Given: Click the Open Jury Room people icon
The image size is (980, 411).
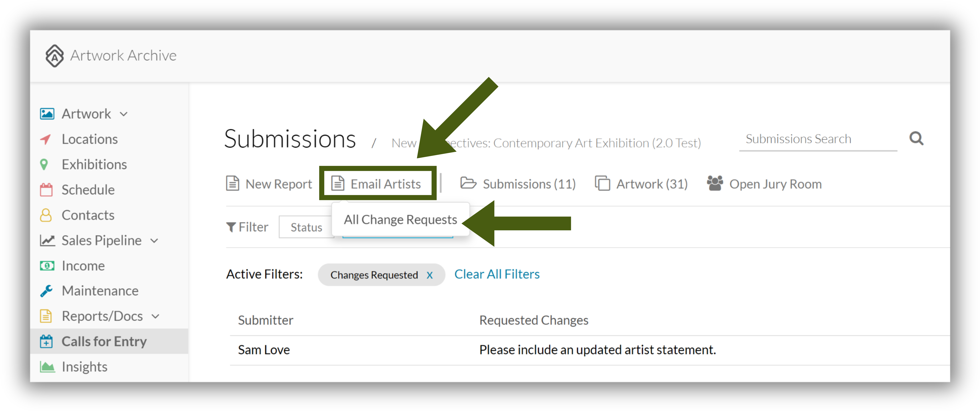Looking at the screenshot, I should pos(715,183).
